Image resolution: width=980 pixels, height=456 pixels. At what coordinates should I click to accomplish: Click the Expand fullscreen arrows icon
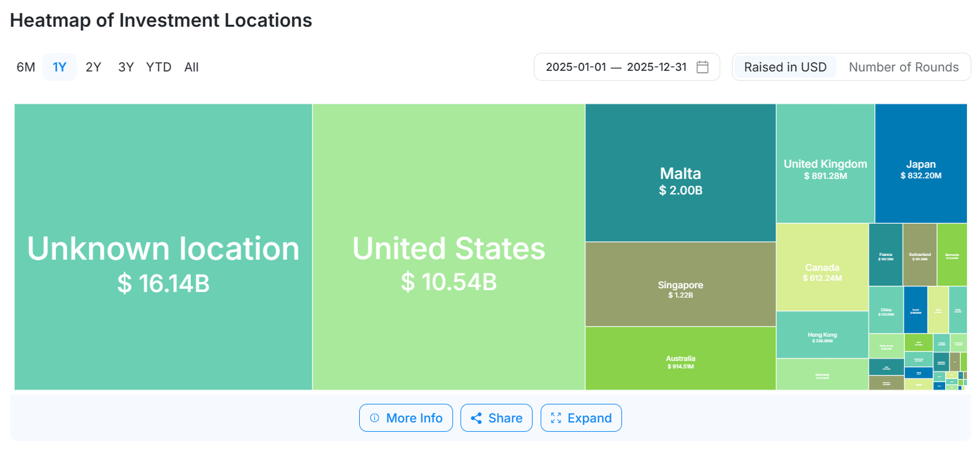click(x=556, y=418)
